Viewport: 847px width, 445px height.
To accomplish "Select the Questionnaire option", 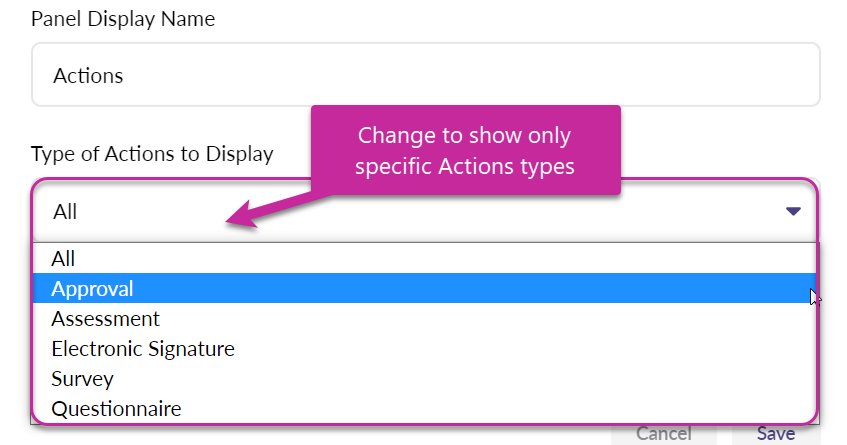I will coord(116,409).
